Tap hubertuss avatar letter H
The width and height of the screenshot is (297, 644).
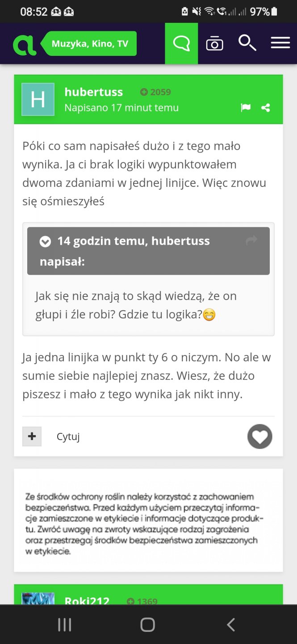tap(38, 99)
